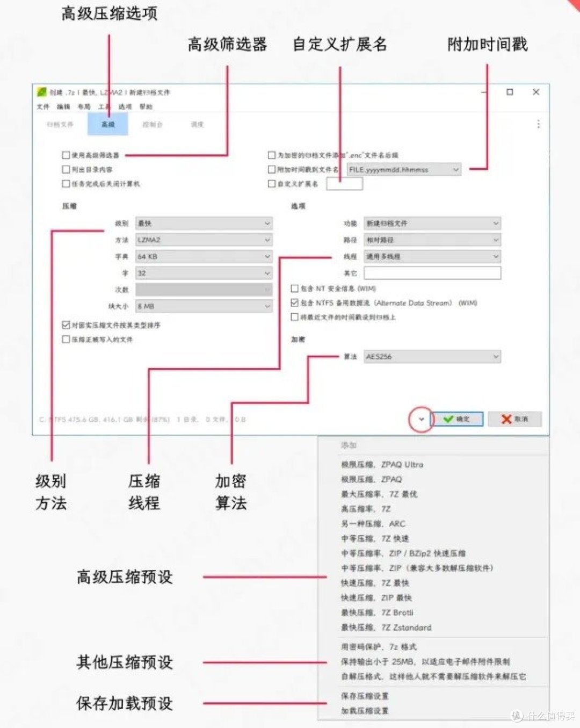Open the three-dot options menu icon
The height and width of the screenshot is (728, 580).
click(538, 124)
